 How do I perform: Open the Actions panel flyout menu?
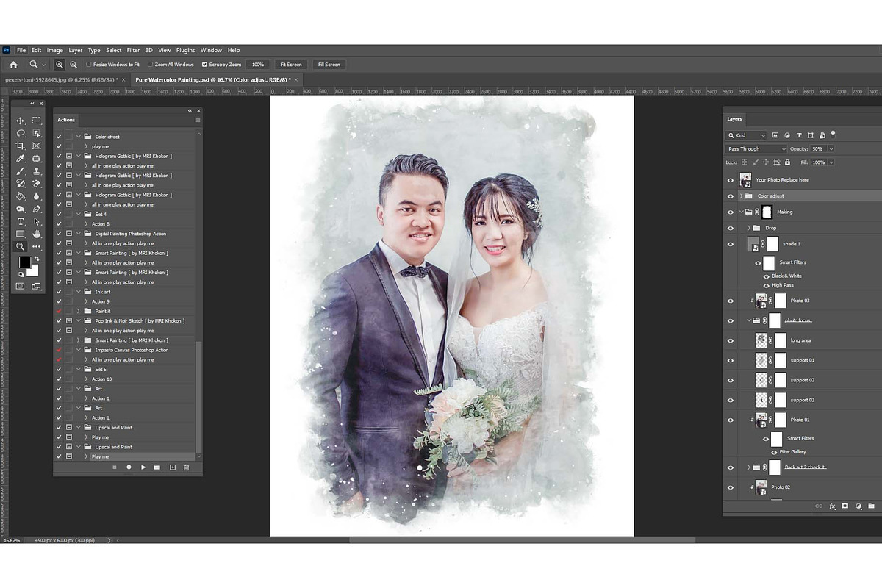pos(198,120)
